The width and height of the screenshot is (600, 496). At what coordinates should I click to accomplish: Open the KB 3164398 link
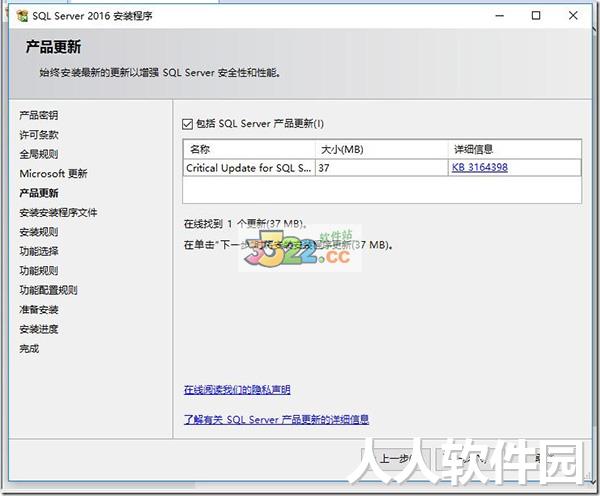[479, 167]
